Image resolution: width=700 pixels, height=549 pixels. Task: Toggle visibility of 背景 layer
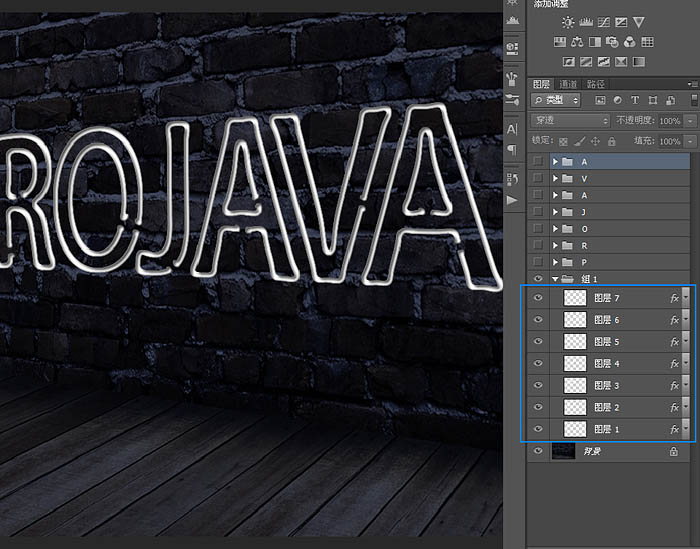coord(538,451)
